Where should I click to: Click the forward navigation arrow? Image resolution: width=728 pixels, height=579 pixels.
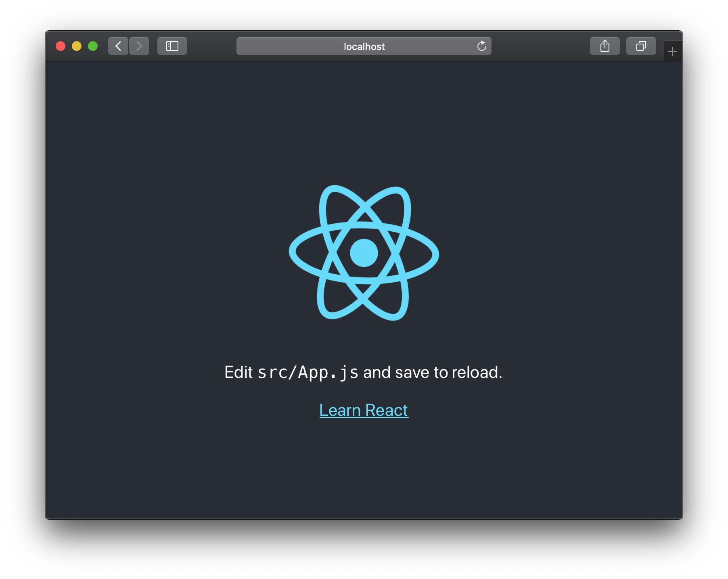click(139, 46)
